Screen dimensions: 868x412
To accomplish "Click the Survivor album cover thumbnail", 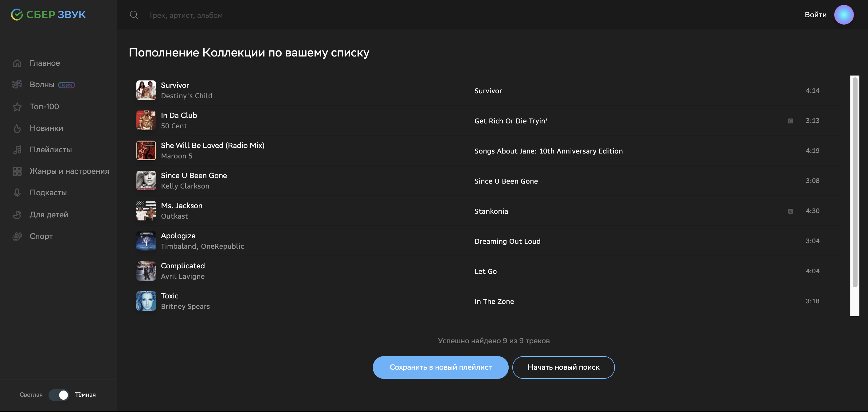I will pyautogui.click(x=146, y=90).
